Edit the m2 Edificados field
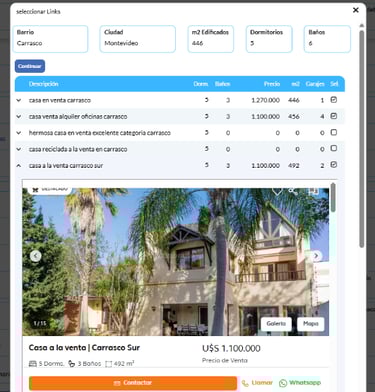 (210, 39)
